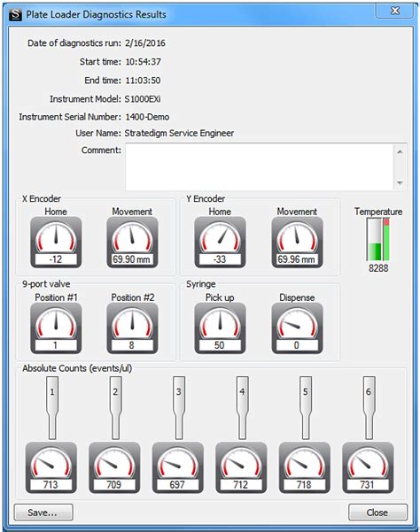Click the 9-port valve Position #2 gauge

(132, 328)
